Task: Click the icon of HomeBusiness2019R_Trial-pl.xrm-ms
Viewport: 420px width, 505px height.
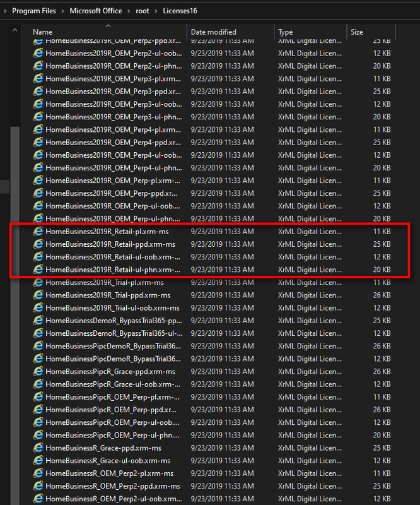Action: (38, 282)
